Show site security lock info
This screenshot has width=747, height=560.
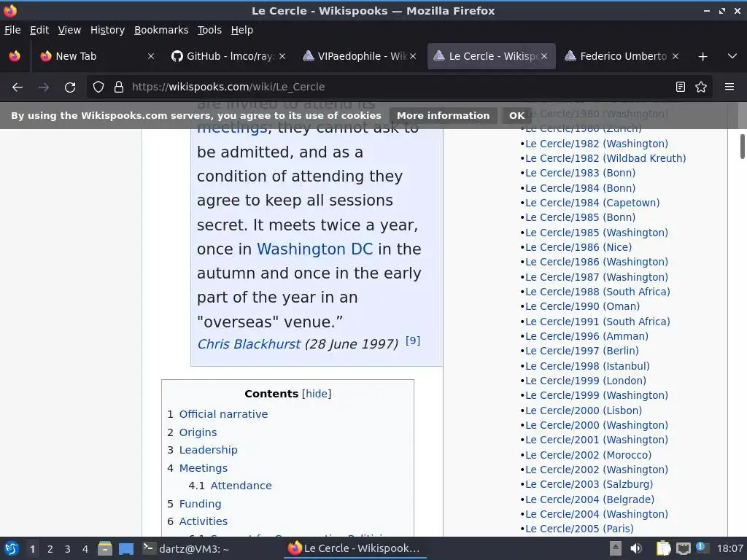119,87
